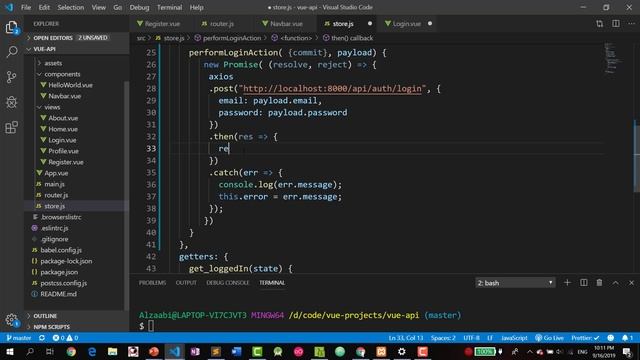
Task: Open main.js in the explorer
Action: (x=54, y=184)
